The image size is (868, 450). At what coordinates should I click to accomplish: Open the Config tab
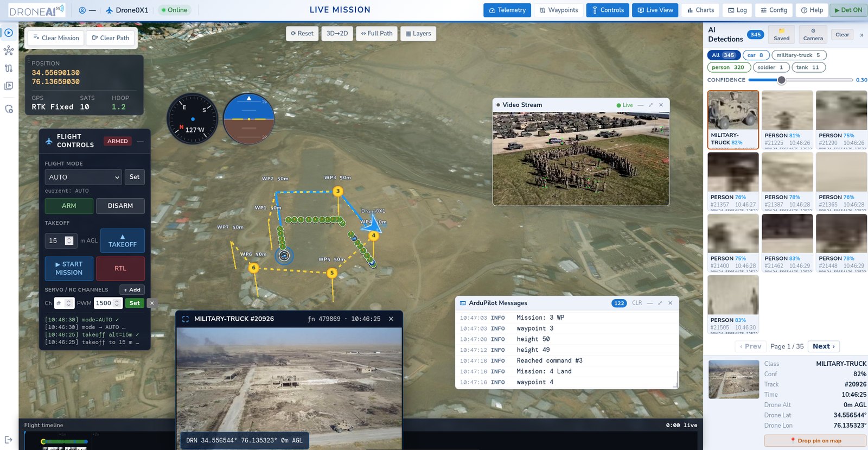pyautogui.click(x=774, y=10)
